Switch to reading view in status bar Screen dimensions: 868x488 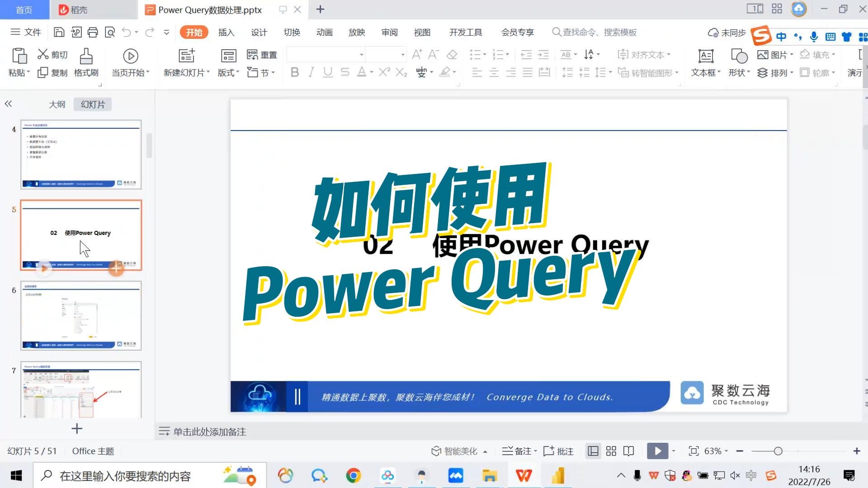click(x=628, y=451)
